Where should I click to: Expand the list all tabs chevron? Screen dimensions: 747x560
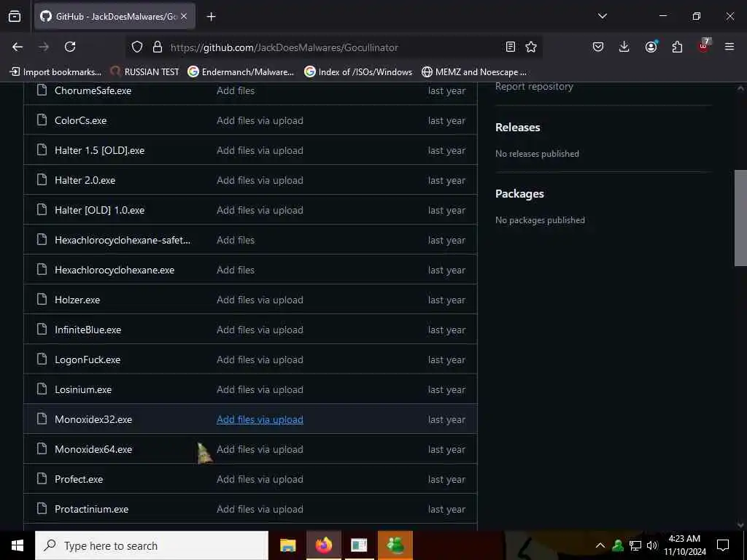(x=602, y=16)
